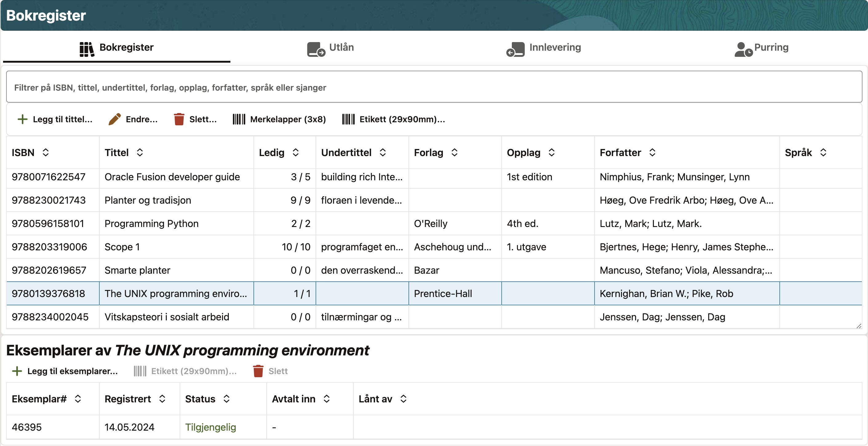Viewport: 868px width, 446px height.
Task: Click the plus icon for Legg til eksemplarer
Action: (x=17, y=371)
